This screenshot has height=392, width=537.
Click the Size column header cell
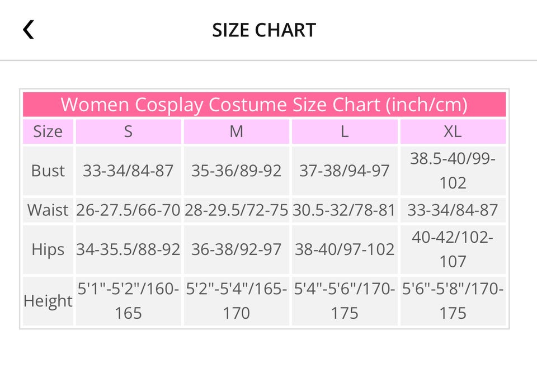pyautogui.click(x=48, y=131)
